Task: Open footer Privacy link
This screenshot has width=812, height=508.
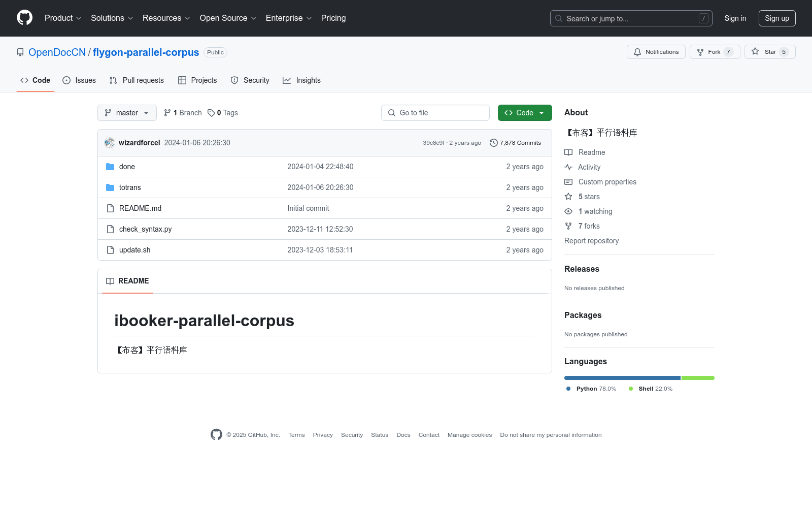Action: tap(323, 435)
